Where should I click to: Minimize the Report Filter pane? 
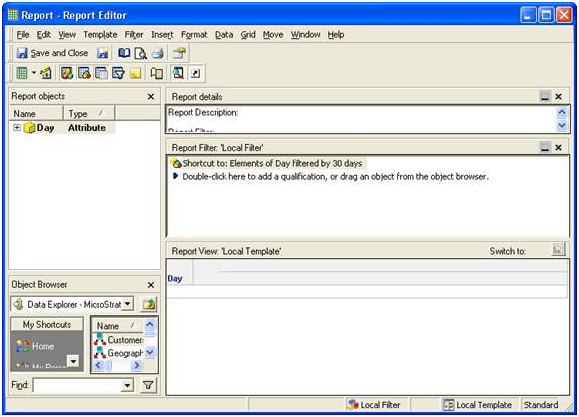[545, 148]
